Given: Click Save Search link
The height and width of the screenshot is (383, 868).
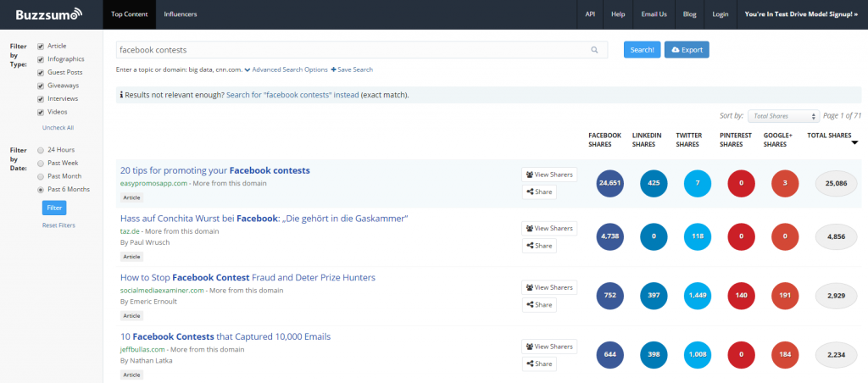Looking at the screenshot, I should 352,69.
